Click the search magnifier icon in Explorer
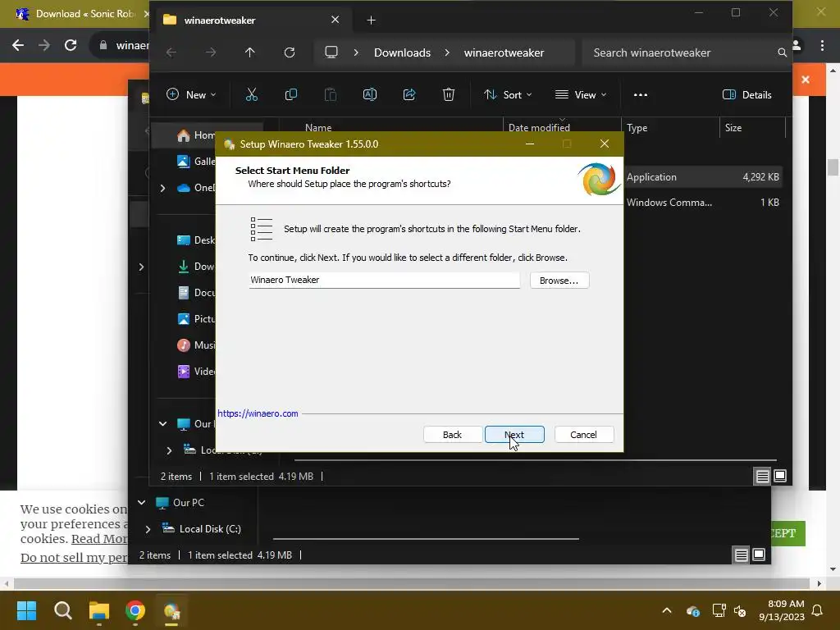The image size is (840, 630). tap(782, 52)
